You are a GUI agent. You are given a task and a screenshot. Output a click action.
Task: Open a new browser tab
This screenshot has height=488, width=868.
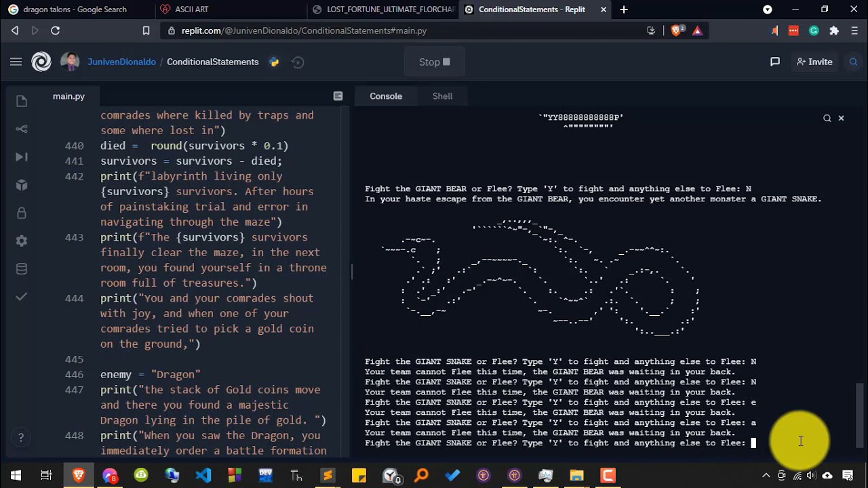tap(624, 9)
